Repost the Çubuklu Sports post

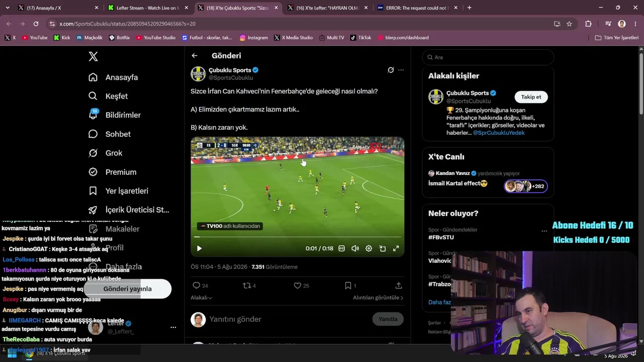pyautogui.click(x=250, y=286)
